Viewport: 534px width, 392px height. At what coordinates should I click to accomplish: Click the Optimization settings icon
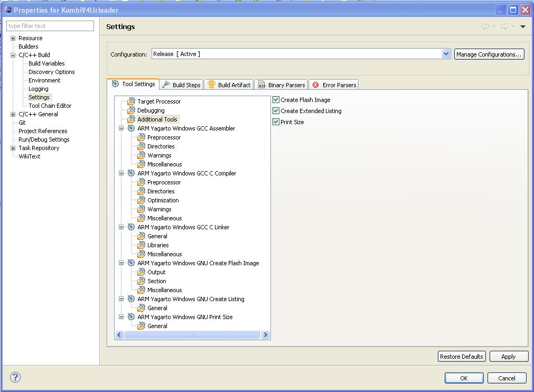tap(142, 200)
